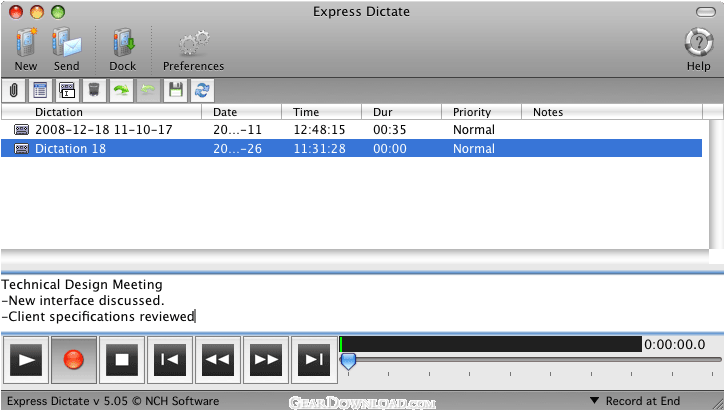The width and height of the screenshot is (725, 411).
Task: Save dictation with floppy disk icon
Action: point(175,90)
